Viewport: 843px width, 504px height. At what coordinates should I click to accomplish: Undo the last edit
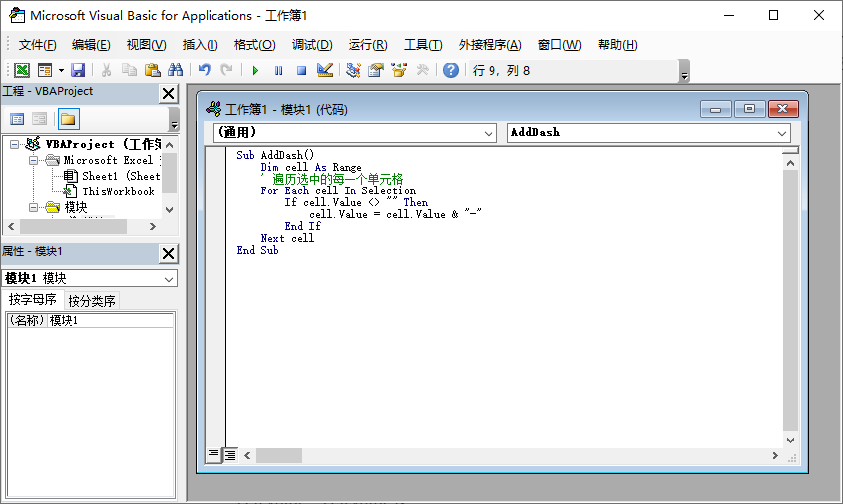[x=204, y=70]
